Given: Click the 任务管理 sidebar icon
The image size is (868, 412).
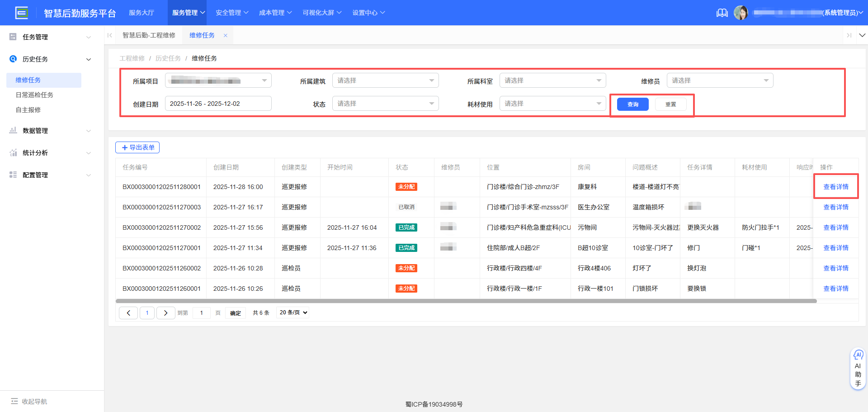Looking at the screenshot, I should pos(13,37).
